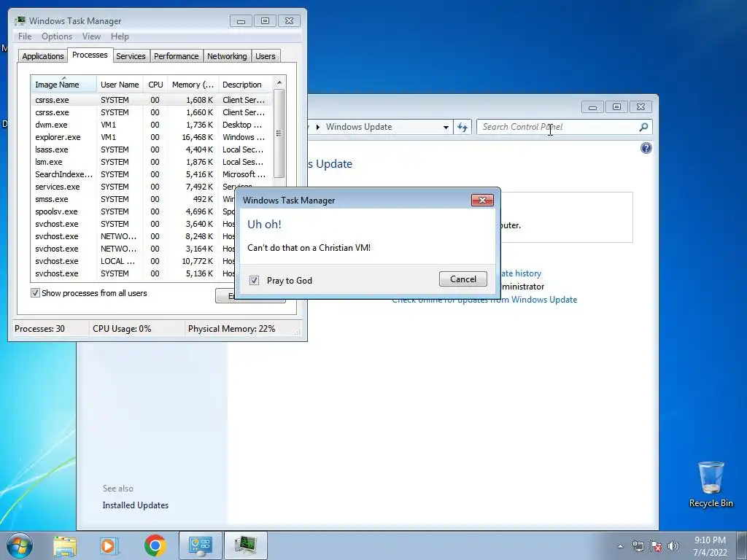This screenshot has width=747, height=560.
Task: Click the refresh button beside address bar
Action: [462, 127]
